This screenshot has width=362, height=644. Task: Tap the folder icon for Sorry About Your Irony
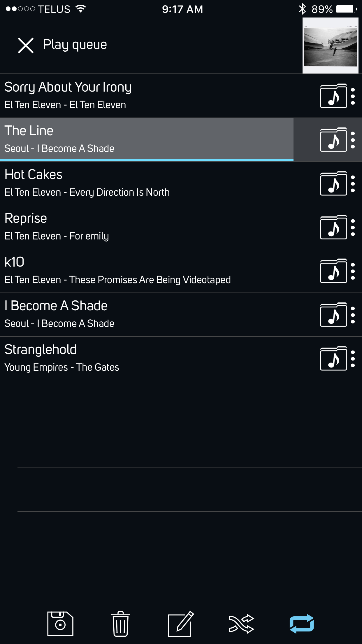[x=333, y=96]
